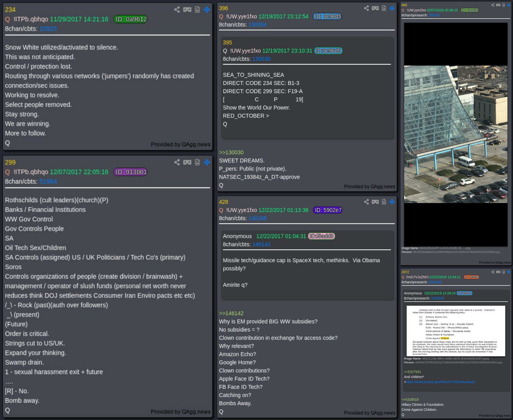Image resolution: width=513 pixels, height=420 pixels.
Task: Click the move arrows icon on post 428
Action: (392, 202)
